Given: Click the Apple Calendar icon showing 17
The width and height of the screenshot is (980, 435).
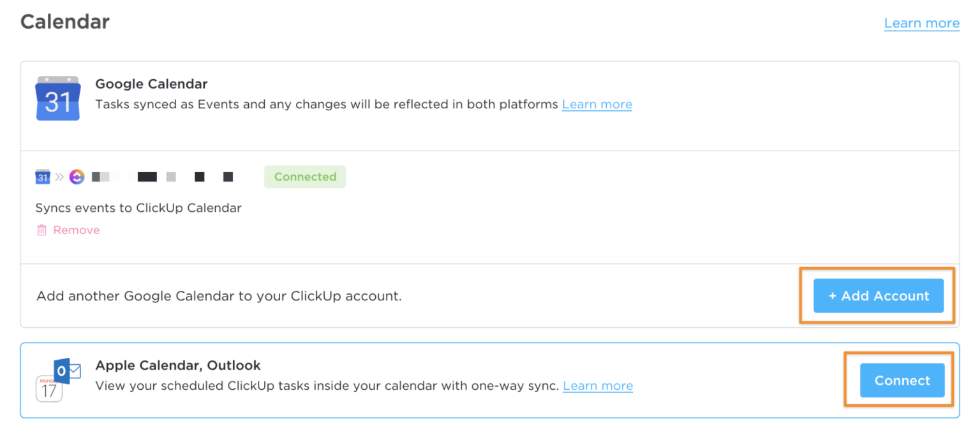Looking at the screenshot, I should [49, 389].
